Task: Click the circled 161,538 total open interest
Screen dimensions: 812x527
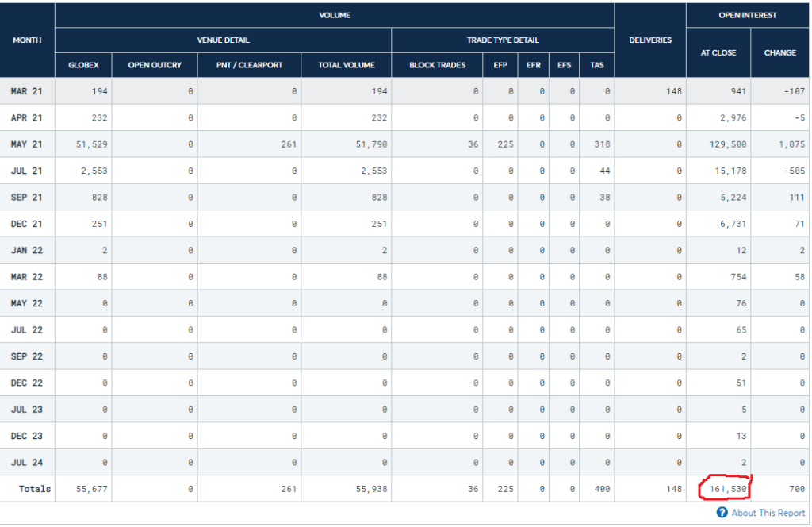Action: (x=724, y=489)
